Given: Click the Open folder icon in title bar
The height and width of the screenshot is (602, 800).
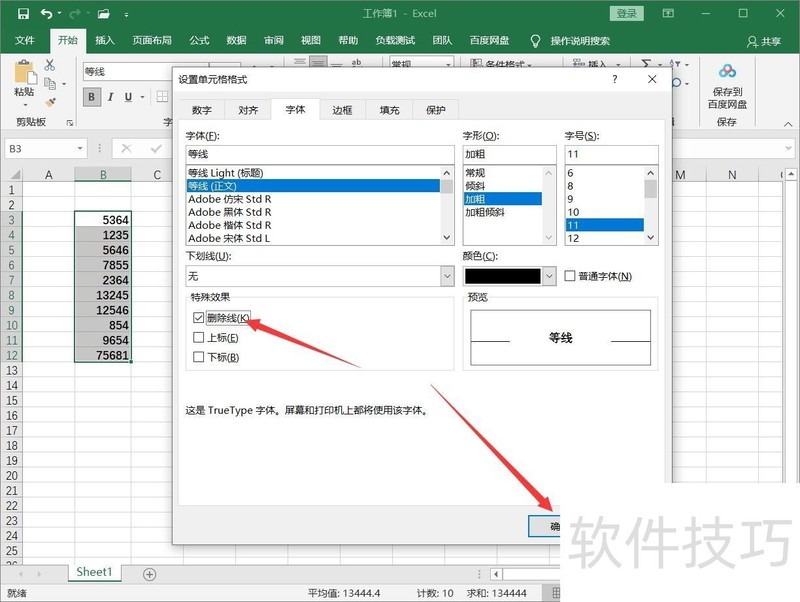Looking at the screenshot, I should [103, 14].
